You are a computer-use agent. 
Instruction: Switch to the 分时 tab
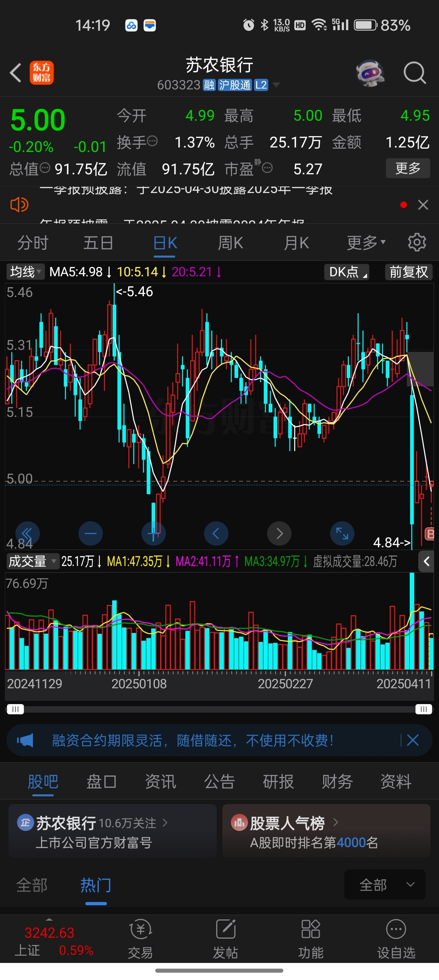coord(33,243)
